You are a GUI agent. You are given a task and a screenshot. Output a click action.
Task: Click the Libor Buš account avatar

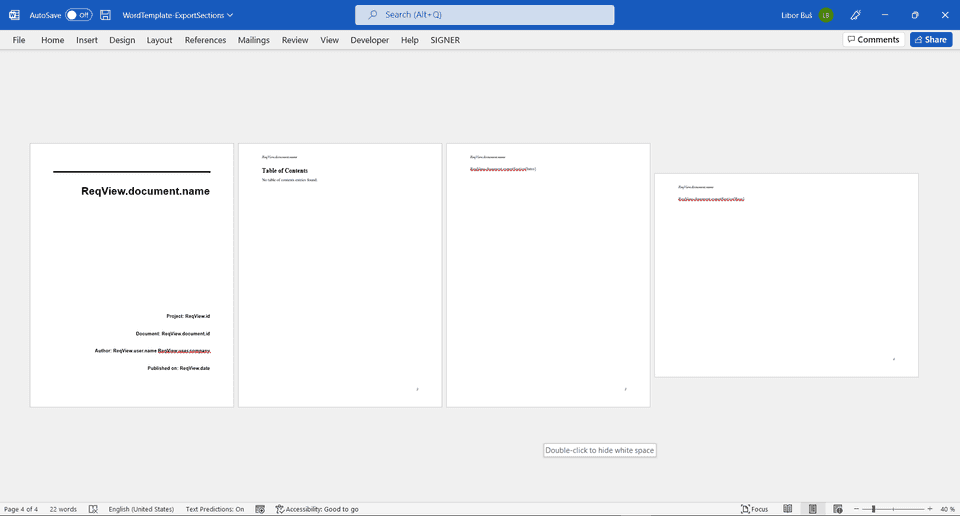(x=825, y=15)
